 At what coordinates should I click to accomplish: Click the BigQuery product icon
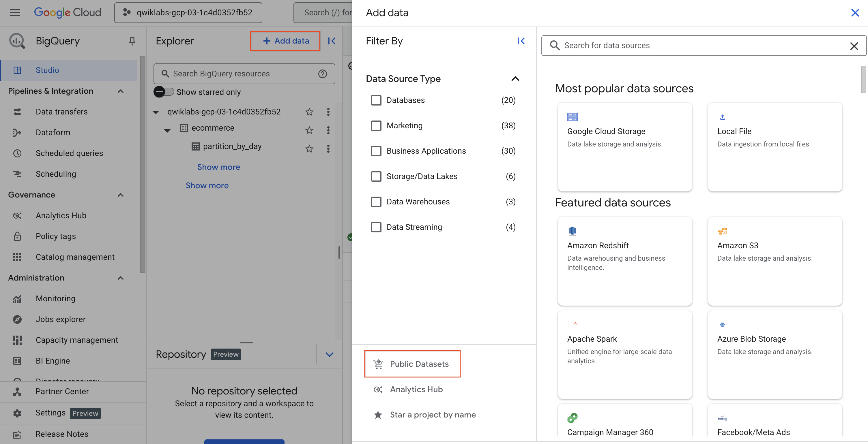point(17,41)
